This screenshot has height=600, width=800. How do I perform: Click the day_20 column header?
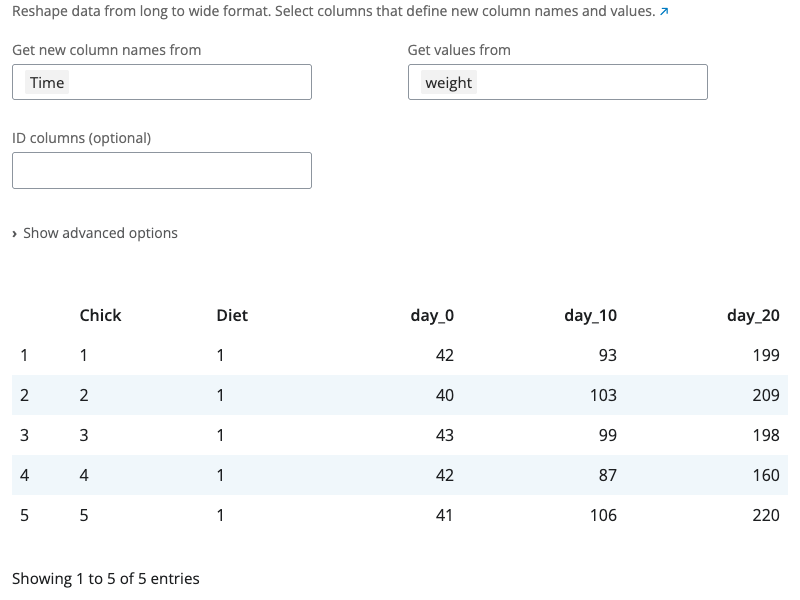point(753,315)
